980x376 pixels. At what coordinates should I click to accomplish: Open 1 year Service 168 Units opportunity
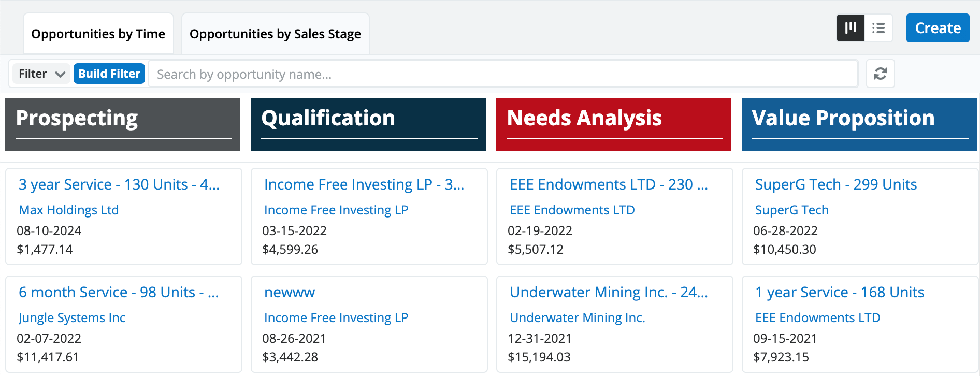[839, 292]
